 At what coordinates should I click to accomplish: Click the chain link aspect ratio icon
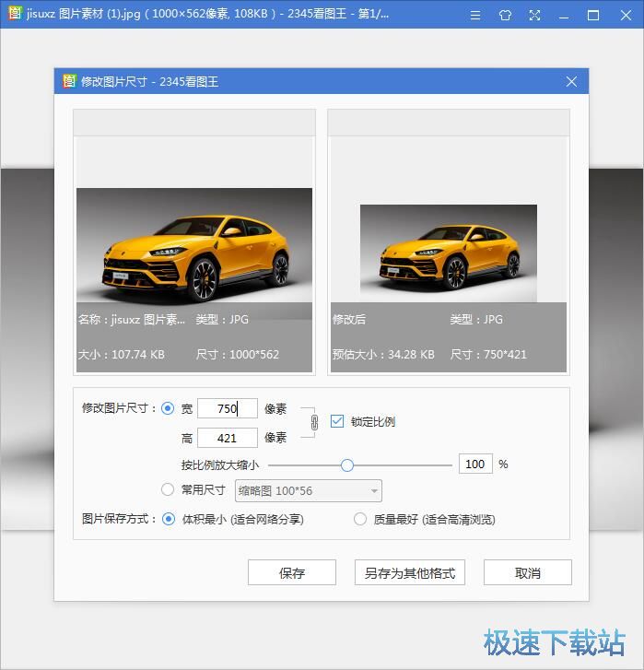click(x=314, y=422)
